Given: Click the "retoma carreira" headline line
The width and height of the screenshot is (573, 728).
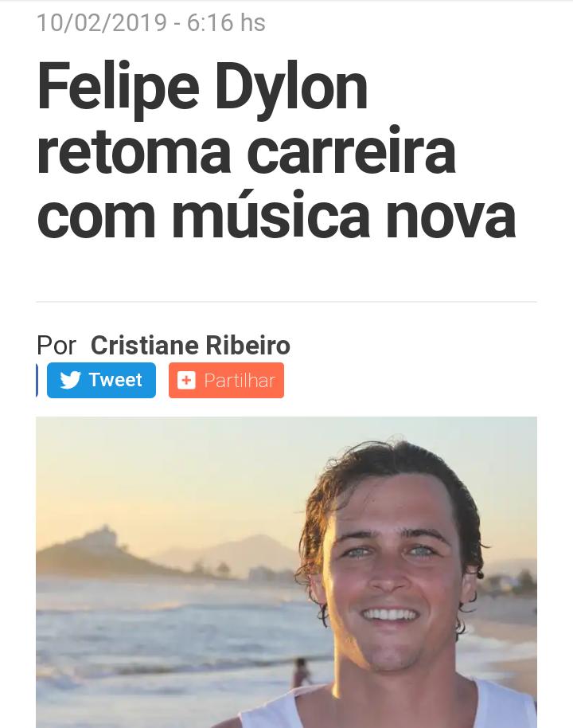Looking at the screenshot, I should (246, 152).
